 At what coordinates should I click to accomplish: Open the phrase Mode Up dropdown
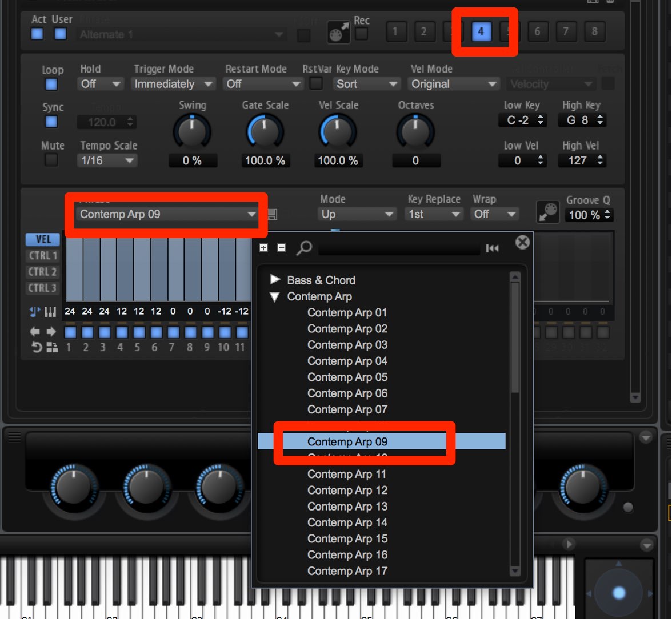(x=357, y=214)
